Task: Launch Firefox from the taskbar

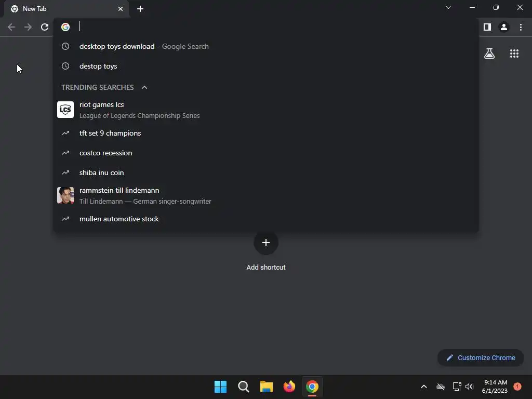Action: [x=289, y=387]
